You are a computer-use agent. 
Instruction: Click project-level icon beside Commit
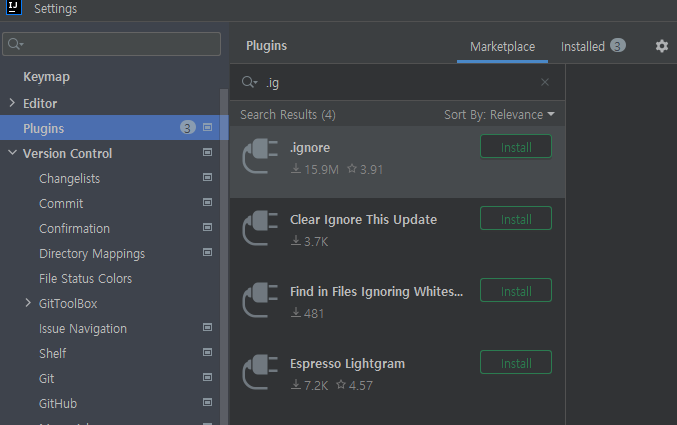pos(207,202)
